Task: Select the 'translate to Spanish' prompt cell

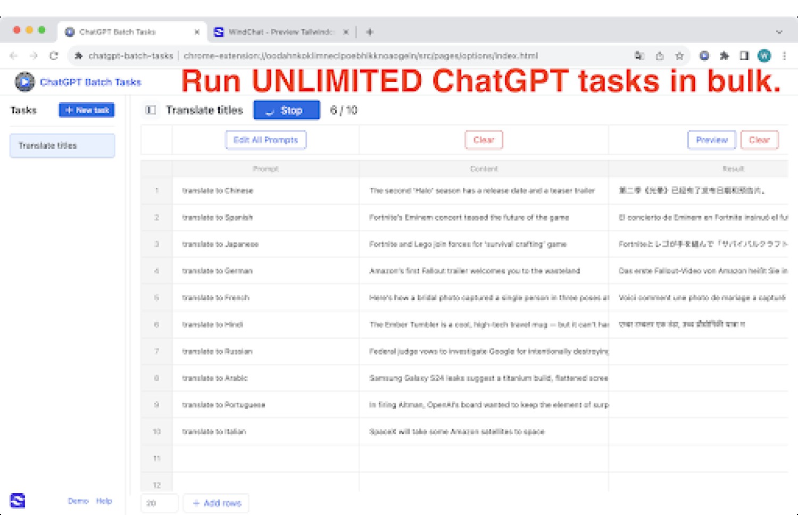Action: [x=266, y=217]
